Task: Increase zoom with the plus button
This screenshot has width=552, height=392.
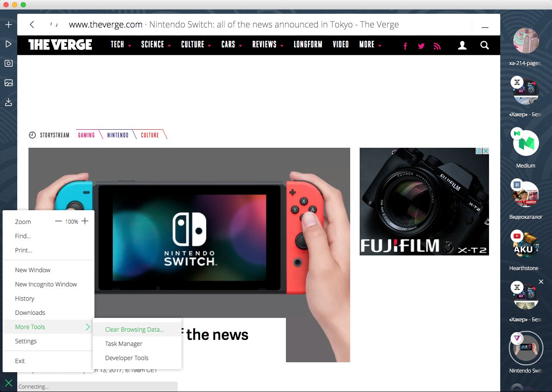Action: (x=85, y=221)
